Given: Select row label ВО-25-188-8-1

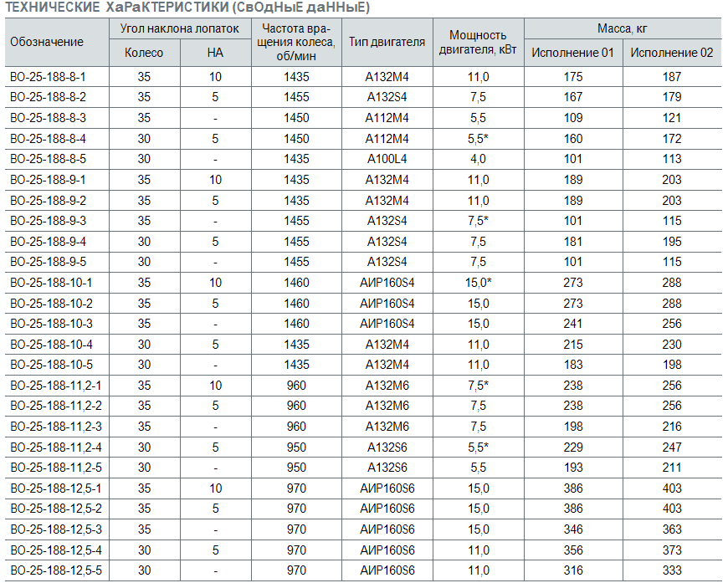Looking at the screenshot, I should (48, 77).
